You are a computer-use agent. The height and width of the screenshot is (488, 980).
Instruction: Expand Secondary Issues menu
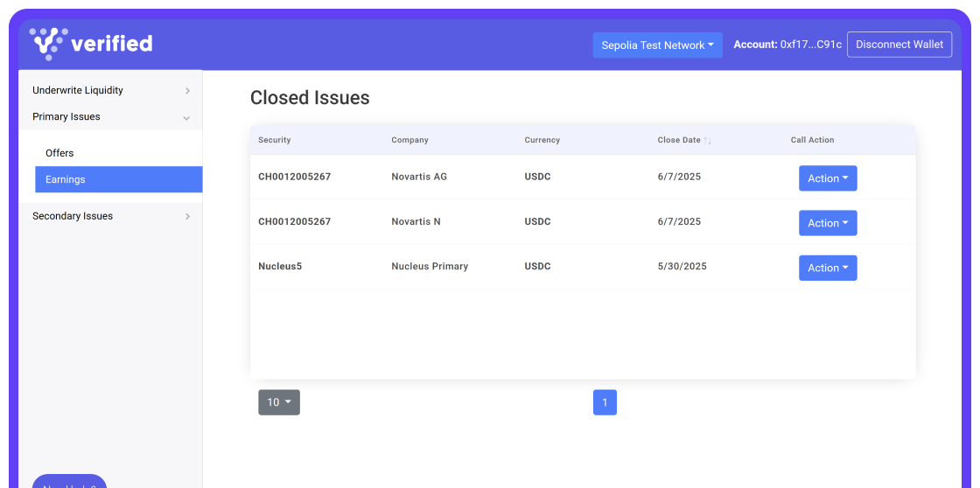(x=111, y=216)
